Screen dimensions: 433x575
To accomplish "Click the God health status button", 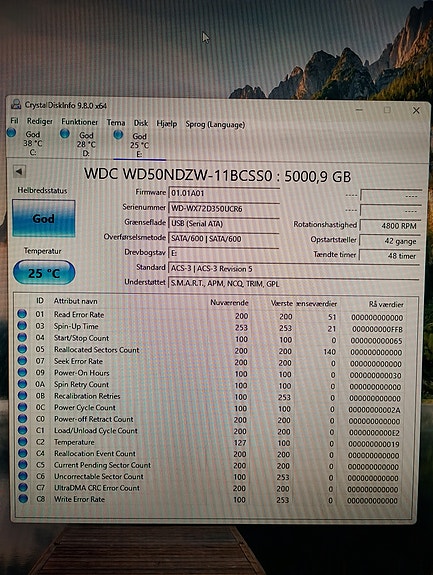I will (x=44, y=219).
